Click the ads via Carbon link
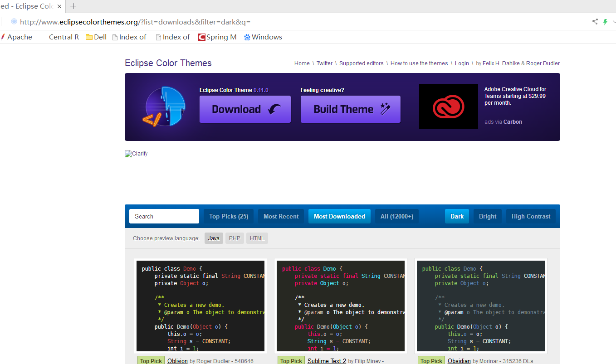Viewport: 616px width, 364px height. click(x=503, y=122)
